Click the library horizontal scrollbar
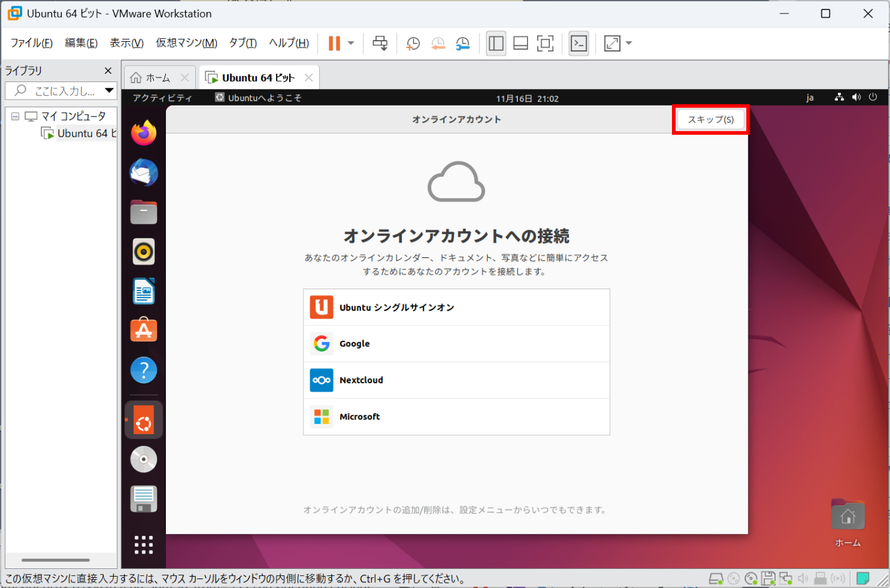Screen dimensions: 890x588 point(55,560)
